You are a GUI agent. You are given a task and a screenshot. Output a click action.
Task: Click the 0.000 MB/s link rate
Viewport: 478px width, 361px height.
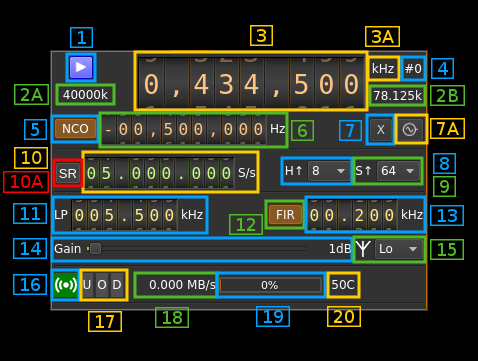(x=182, y=285)
